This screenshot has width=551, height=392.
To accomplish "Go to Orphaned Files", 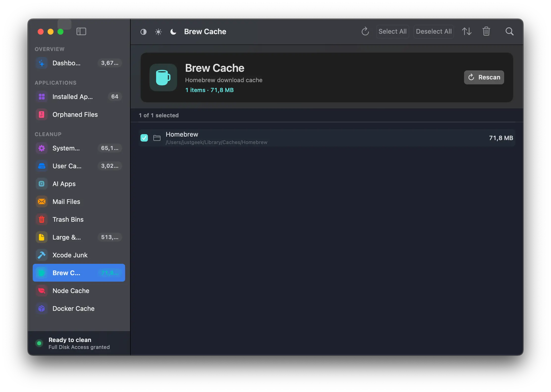I will [79, 115].
